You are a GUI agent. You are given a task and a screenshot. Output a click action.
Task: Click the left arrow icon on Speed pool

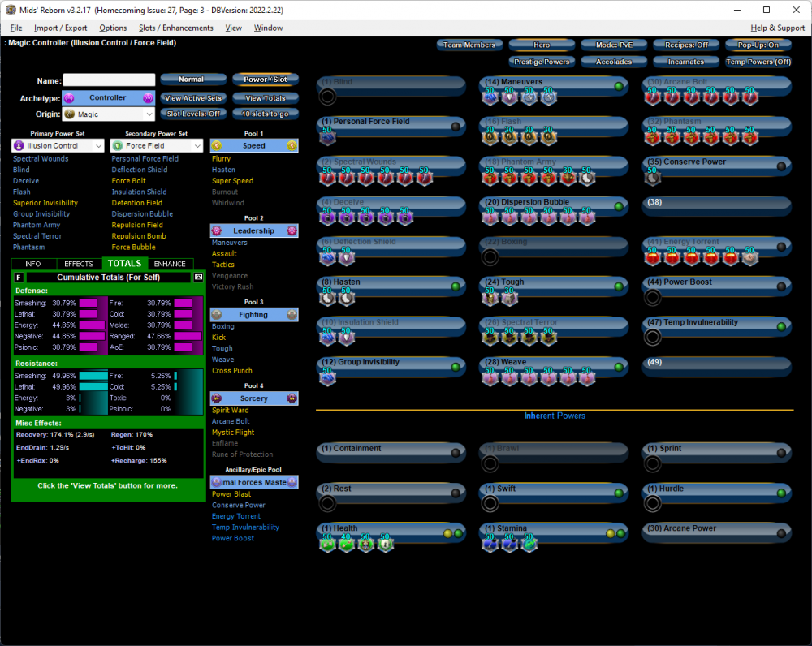(x=216, y=146)
